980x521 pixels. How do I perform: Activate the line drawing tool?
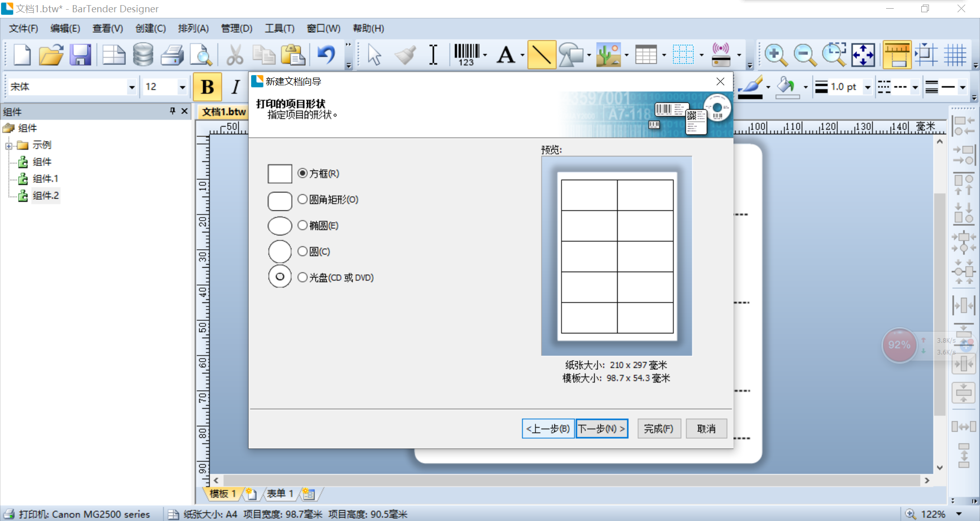click(542, 55)
